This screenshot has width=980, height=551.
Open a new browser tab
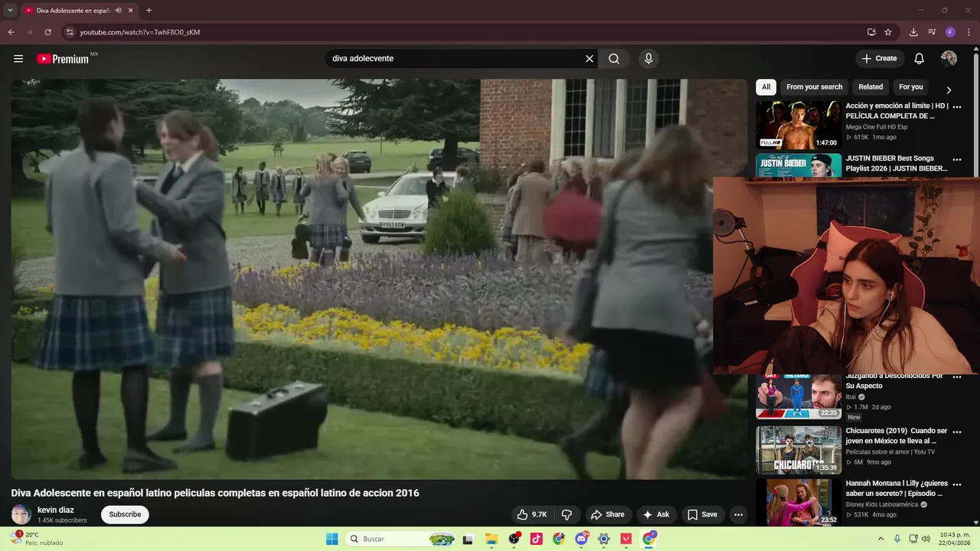coord(149,10)
